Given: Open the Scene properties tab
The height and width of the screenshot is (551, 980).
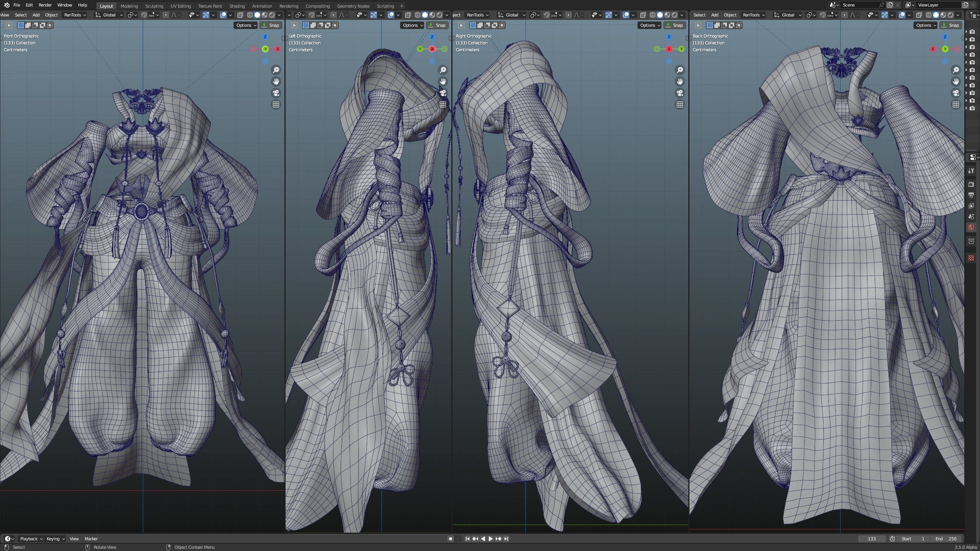Looking at the screenshot, I should click(x=971, y=217).
